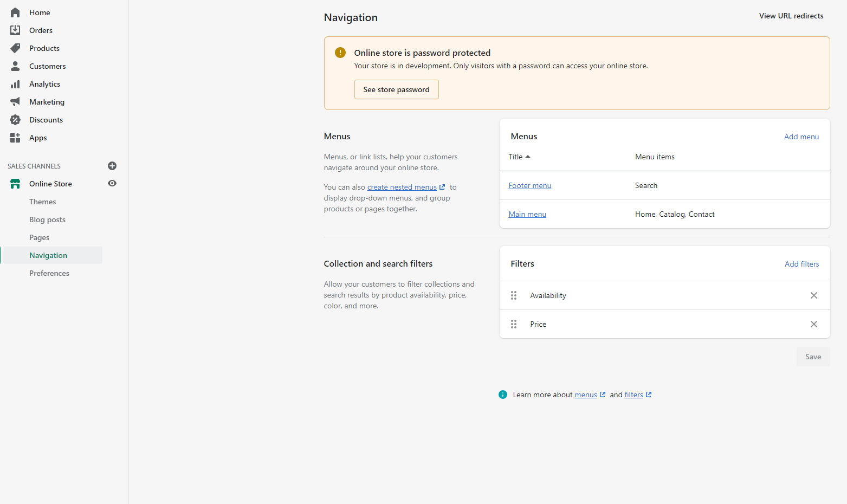Image resolution: width=847 pixels, height=504 pixels.
Task: Toggle the Title column sort order
Action: [x=519, y=157]
